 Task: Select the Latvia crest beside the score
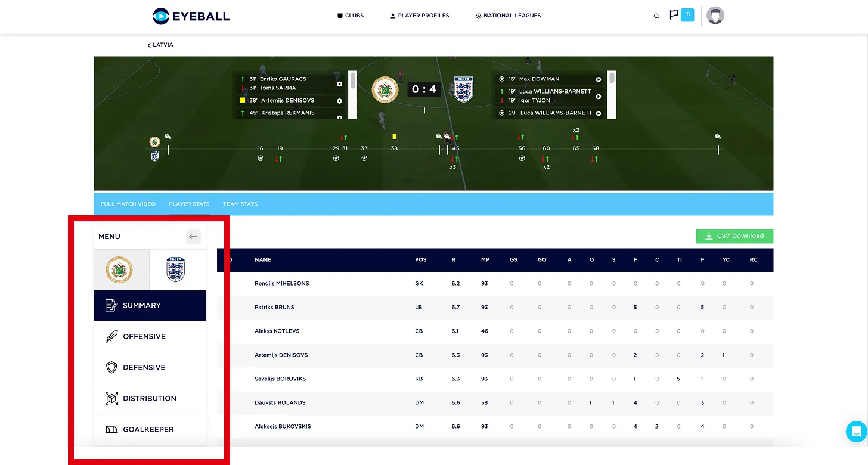pyautogui.click(x=385, y=89)
